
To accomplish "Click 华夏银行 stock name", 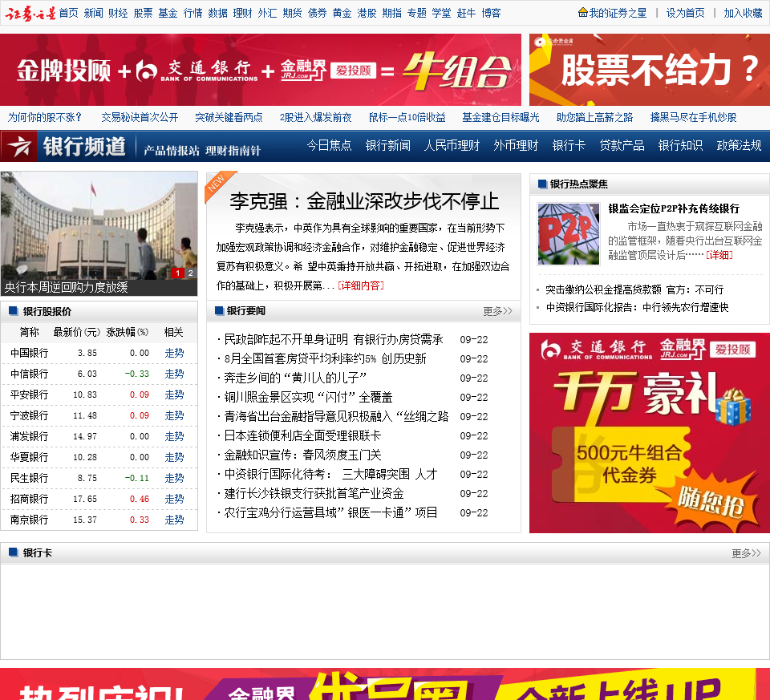I will pos(30,457).
